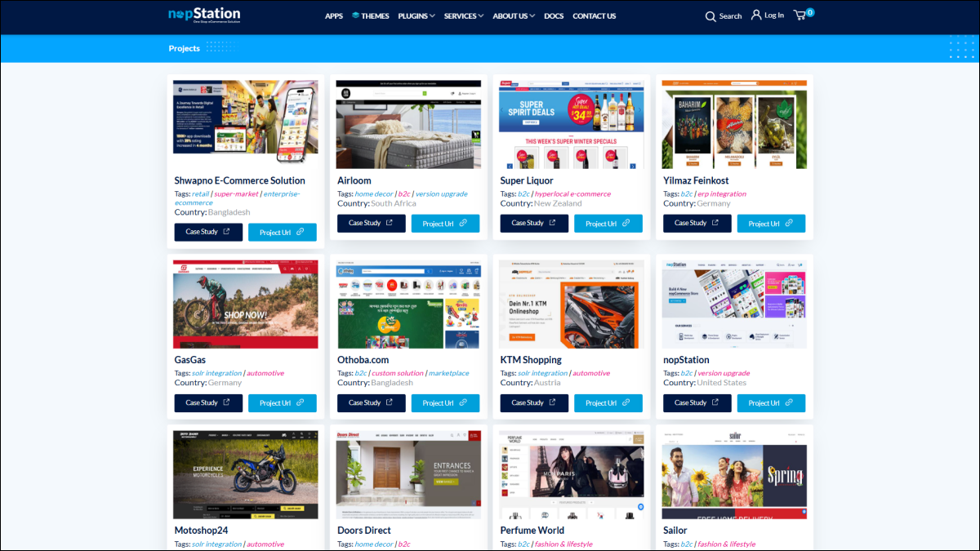Click chain-link icon on Shwapno Project Url
Screen dimensions: 980x551
coord(301,232)
